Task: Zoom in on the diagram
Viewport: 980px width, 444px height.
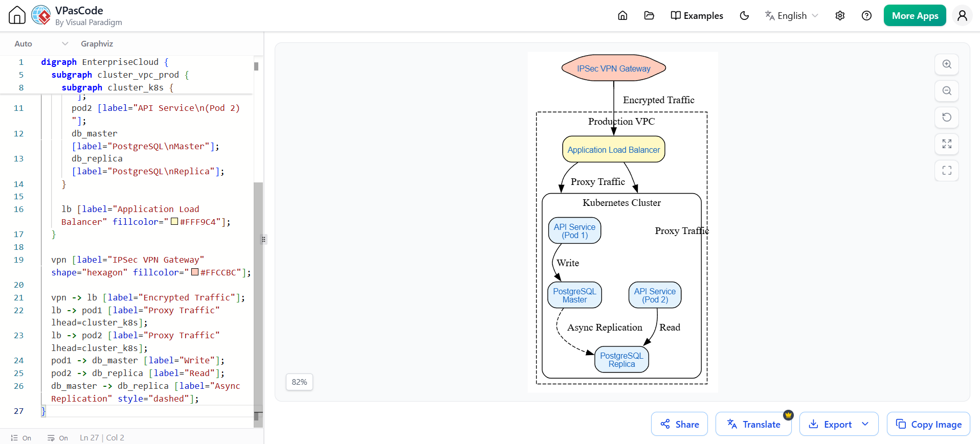Action: [947, 64]
